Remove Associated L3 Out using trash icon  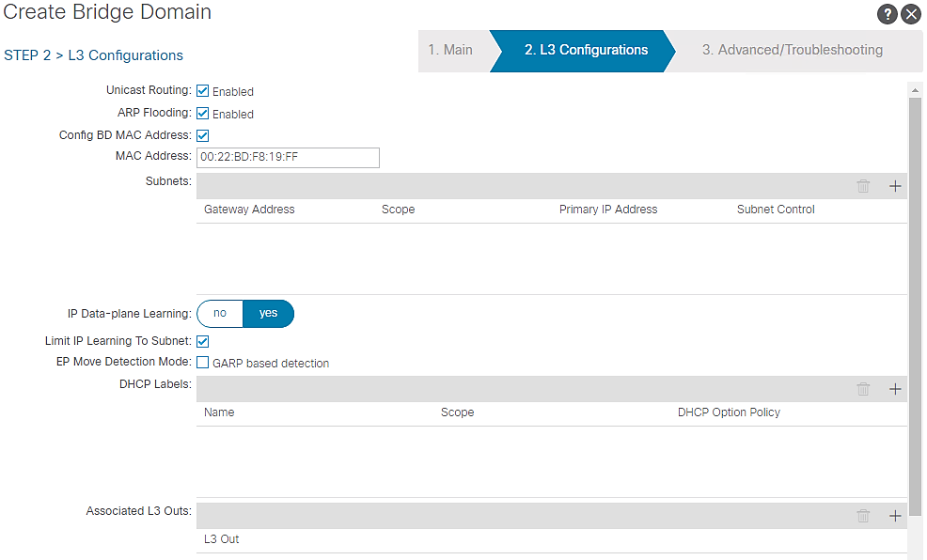coord(863,516)
